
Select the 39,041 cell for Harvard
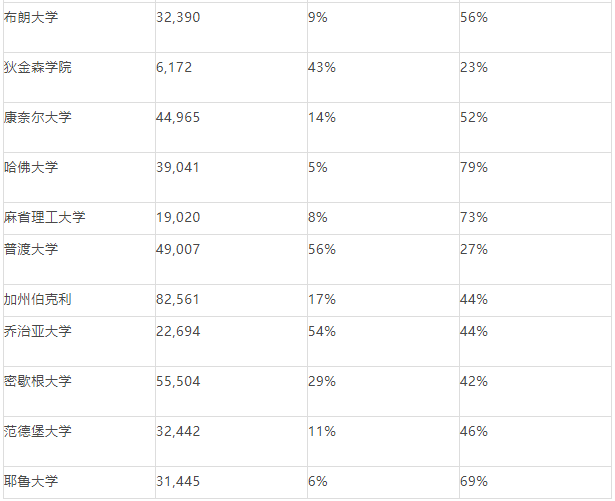179,167
